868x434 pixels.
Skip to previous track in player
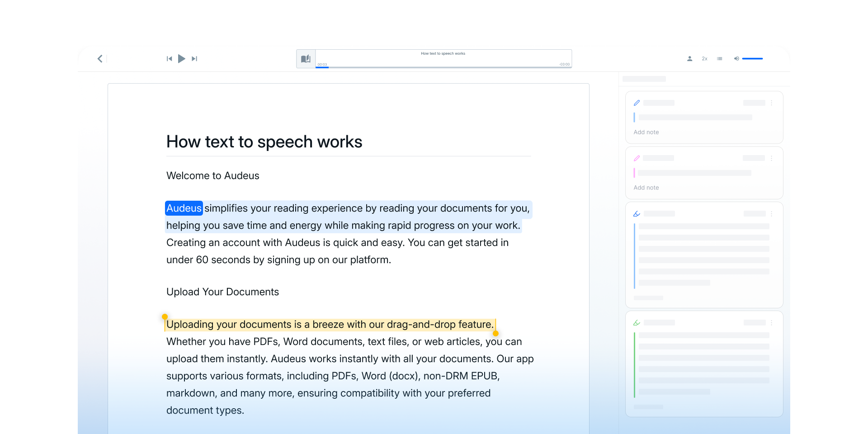click(169, 59)
